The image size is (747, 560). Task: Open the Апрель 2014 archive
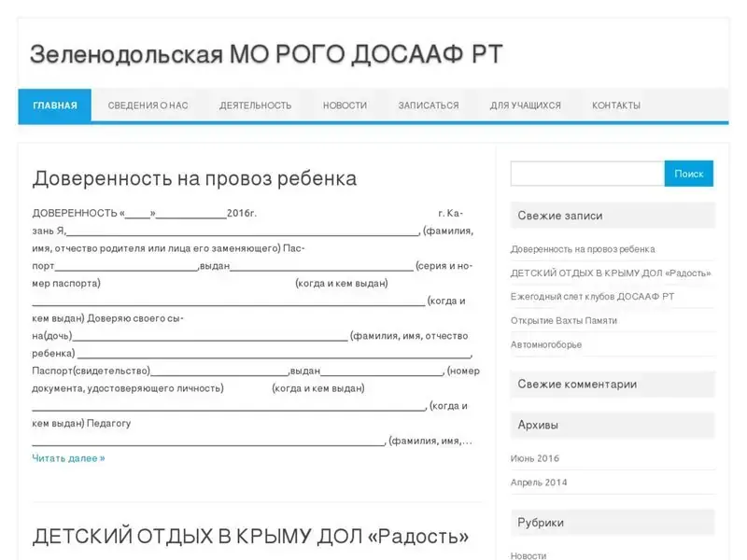538,483
